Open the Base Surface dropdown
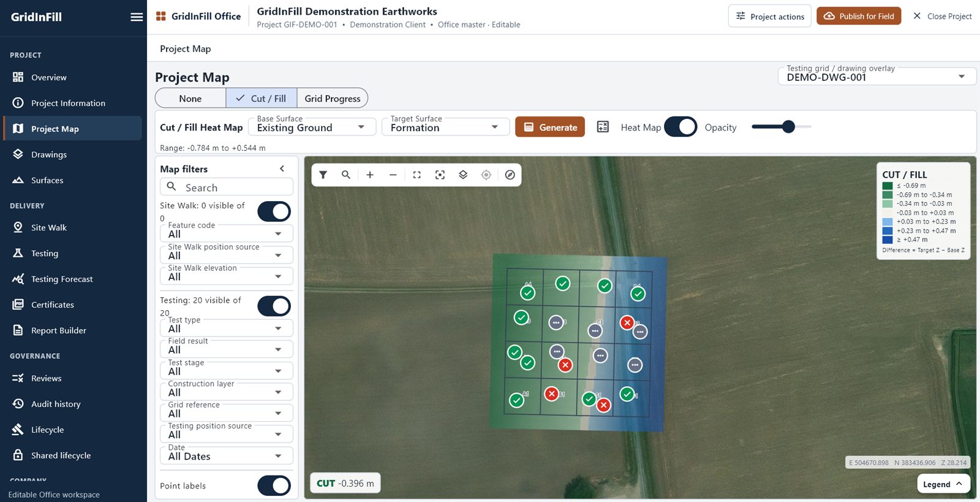 pyautogui.click(x=312, y=127)
